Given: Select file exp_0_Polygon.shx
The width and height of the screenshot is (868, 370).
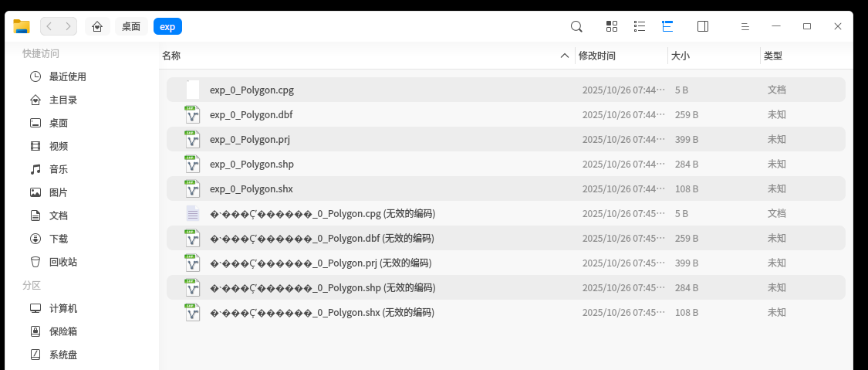Looking at the screenshot, I should coord(506,189).
